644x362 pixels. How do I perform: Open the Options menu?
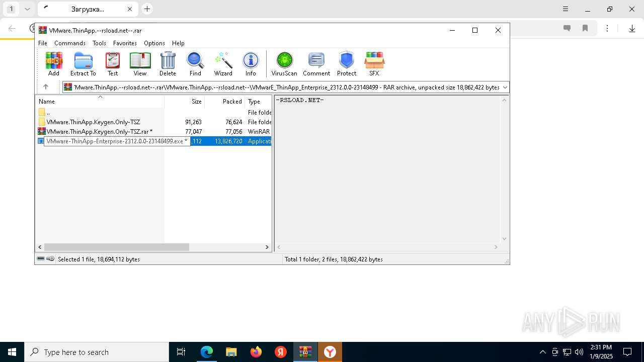tap(154, 43)
